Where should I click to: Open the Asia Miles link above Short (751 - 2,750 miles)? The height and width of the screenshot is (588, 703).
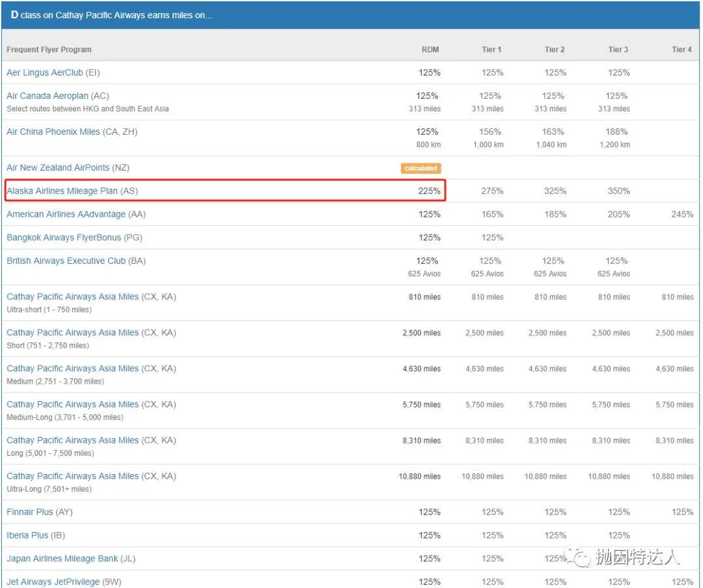tap(73, 333)
